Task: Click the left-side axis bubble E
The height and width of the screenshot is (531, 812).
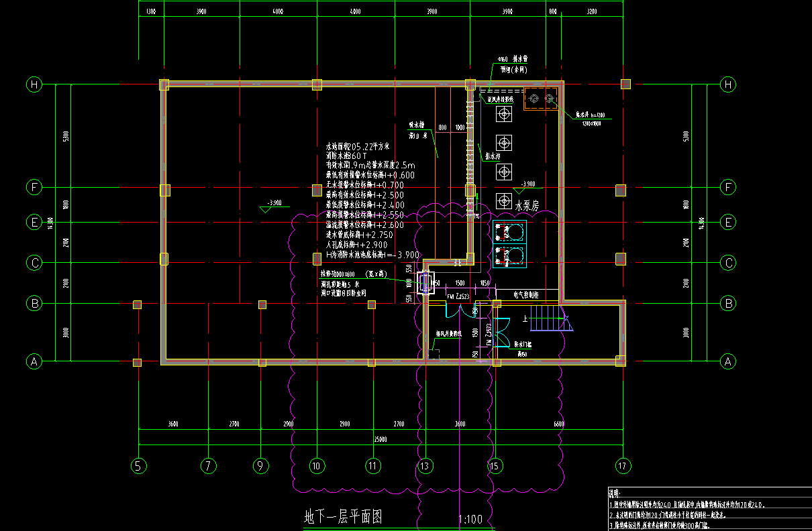Action: [34, 222]
